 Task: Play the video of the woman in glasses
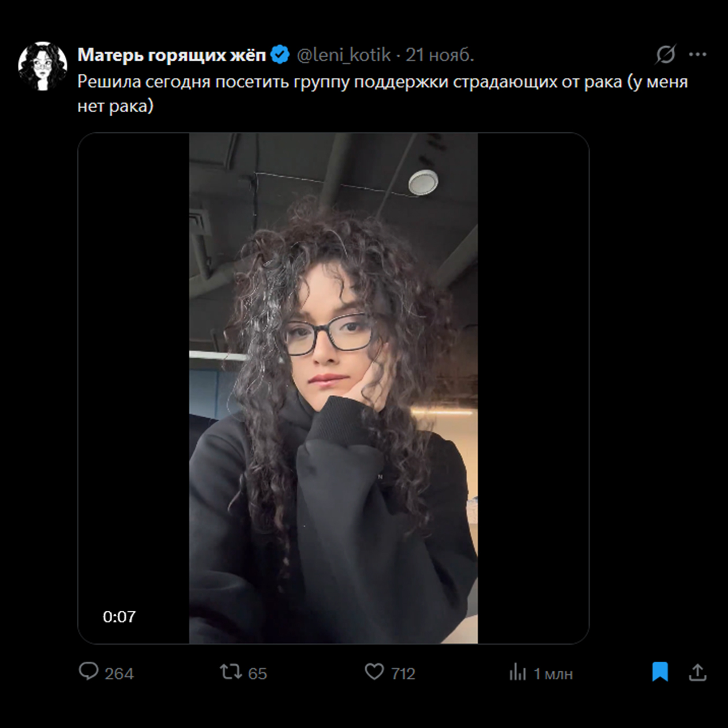pyautogui.click(x=333, y=388)
